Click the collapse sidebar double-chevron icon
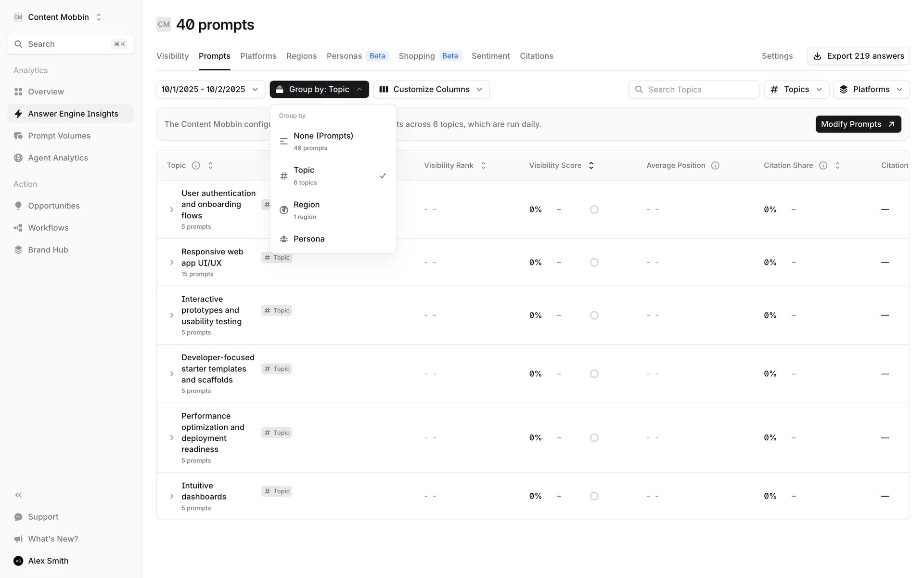This screenshot has width=924, height=578. point(18,495)
